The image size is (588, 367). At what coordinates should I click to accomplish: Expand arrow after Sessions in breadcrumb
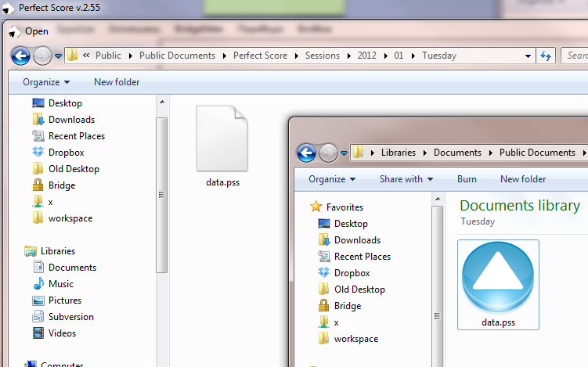point(348,56)
